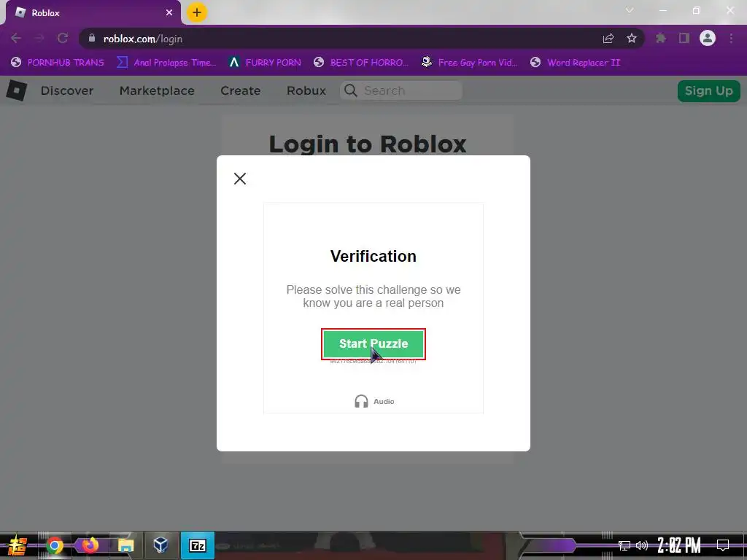The height and width of the screenshot is (560, 747).
Task: Open the volume tray icon
Action: 642,545
